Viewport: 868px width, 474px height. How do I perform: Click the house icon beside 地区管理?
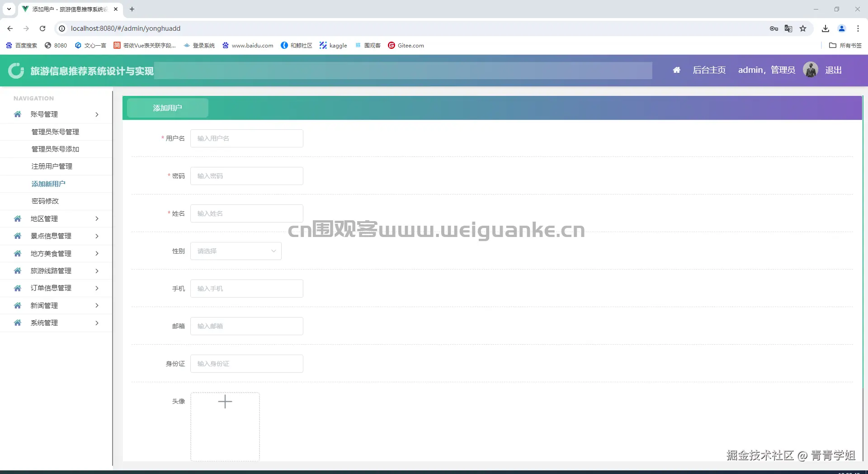point(17,218)
